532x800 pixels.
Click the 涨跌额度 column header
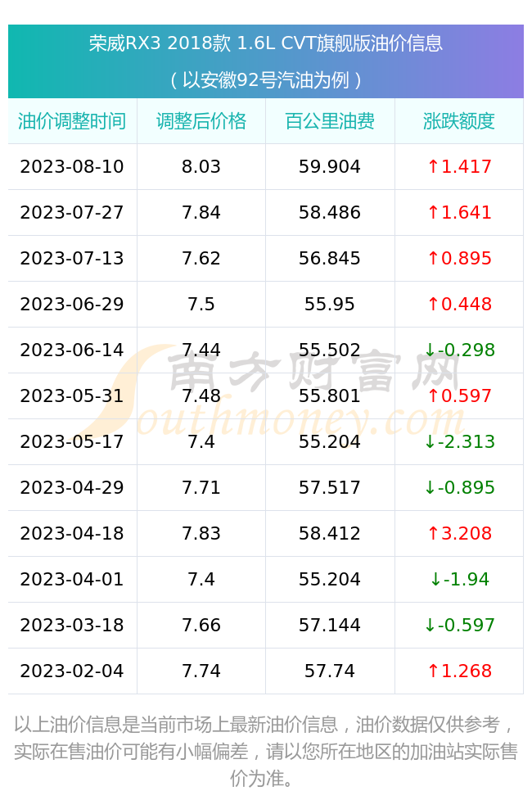click(458, 121)
